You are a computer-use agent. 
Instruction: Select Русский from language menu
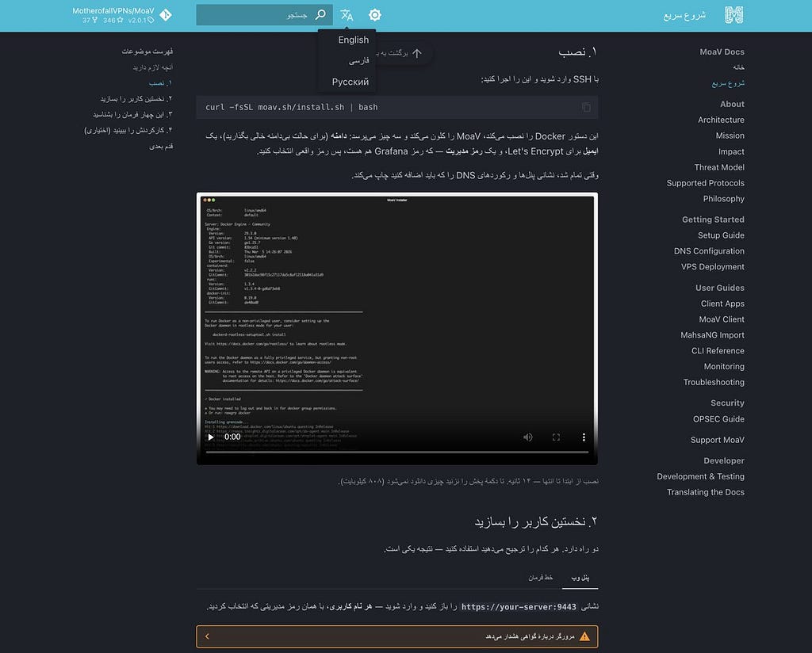click(x=350, y=82)
